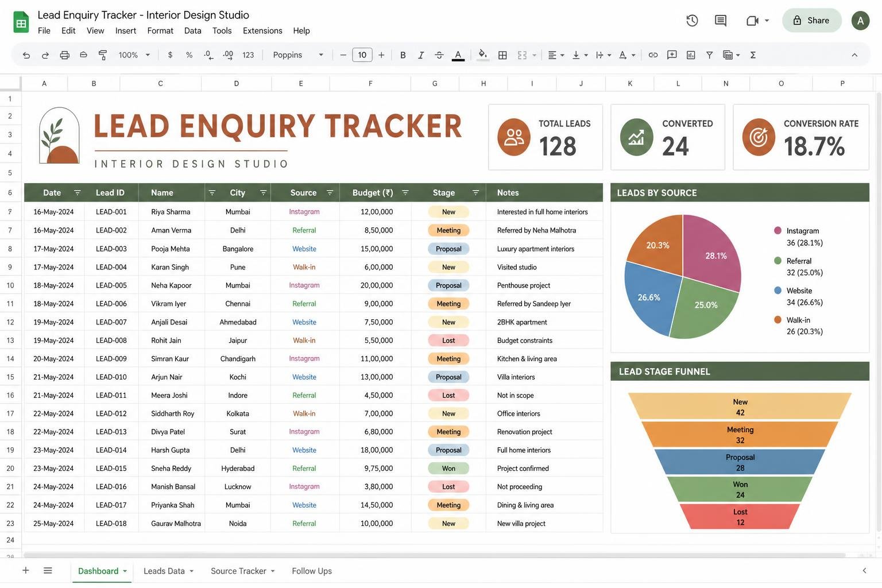Open the fill color picker

click(x=483, y=55)
